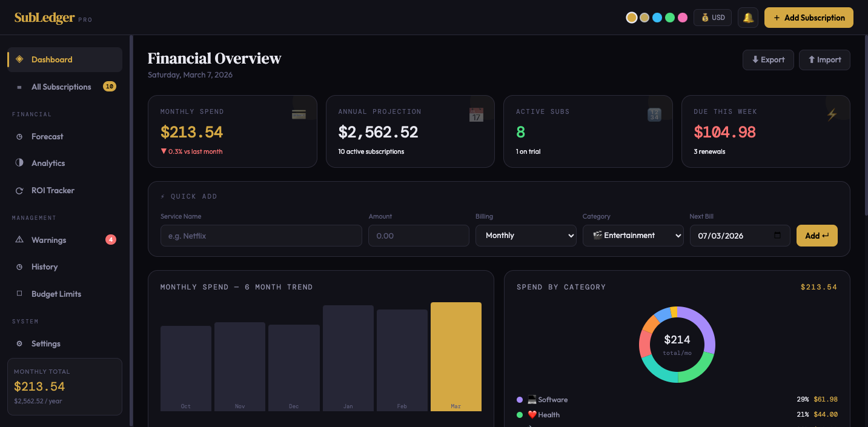Click the Service Name input field
The width and height of the screenshot is (868, 427).
[261, 236]
